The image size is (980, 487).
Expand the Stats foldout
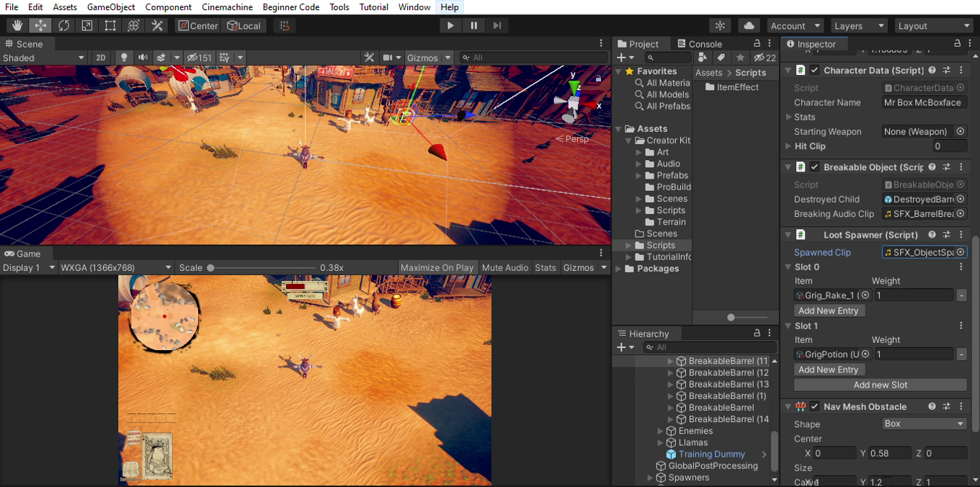click(788, 117)
